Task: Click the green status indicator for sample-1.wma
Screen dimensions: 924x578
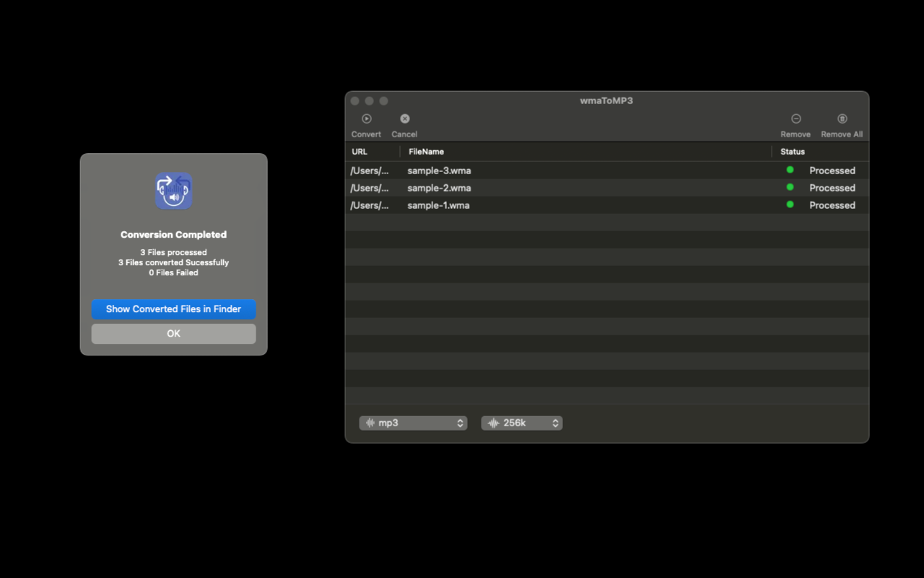Action: coord(790,205)
